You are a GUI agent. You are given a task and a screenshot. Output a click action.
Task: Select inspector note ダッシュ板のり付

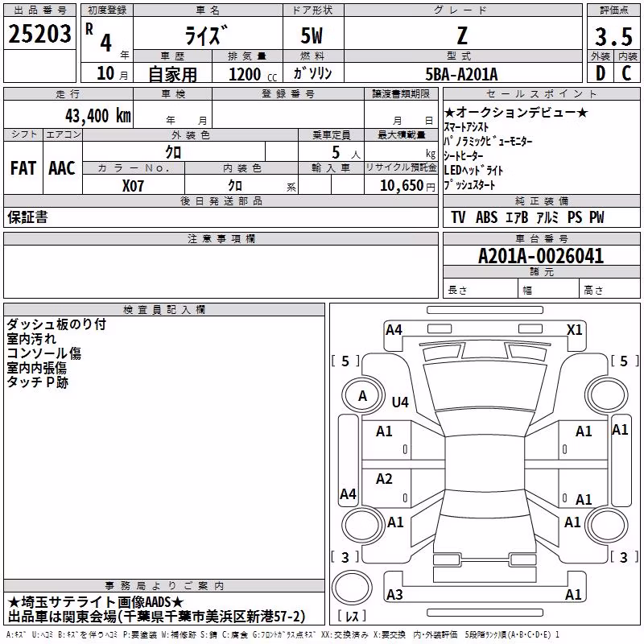[56, 324]
